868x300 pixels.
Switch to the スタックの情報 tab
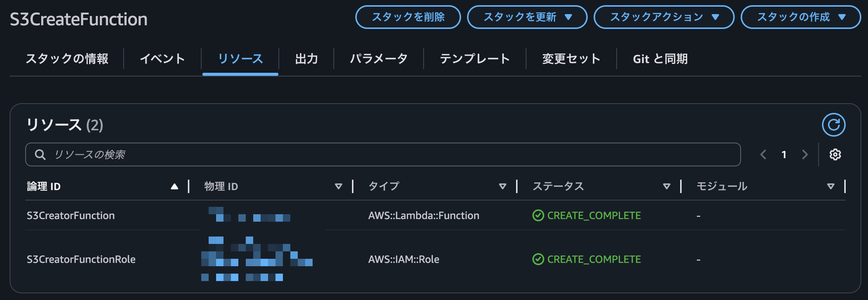click(x=67, y=59)
